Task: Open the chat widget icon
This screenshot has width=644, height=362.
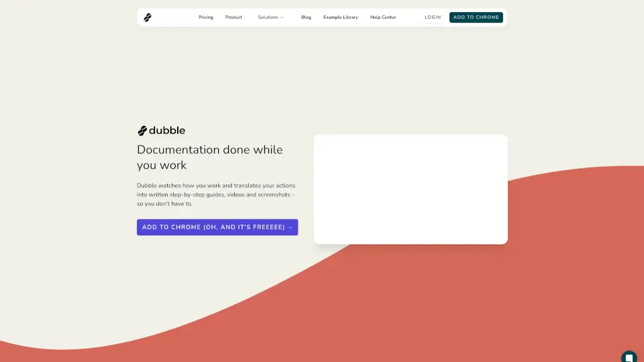Action: 629,357
